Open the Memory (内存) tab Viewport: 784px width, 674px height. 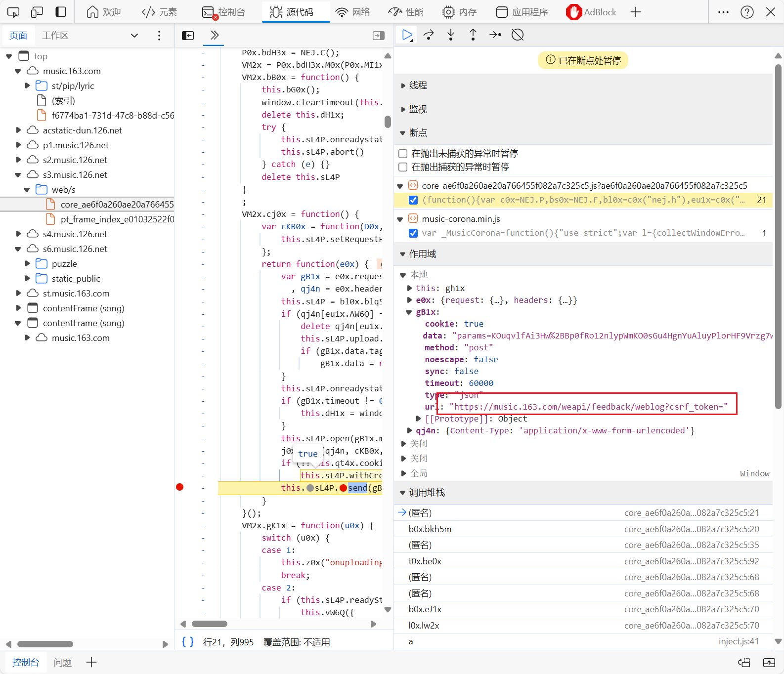(x=459, y=12)
